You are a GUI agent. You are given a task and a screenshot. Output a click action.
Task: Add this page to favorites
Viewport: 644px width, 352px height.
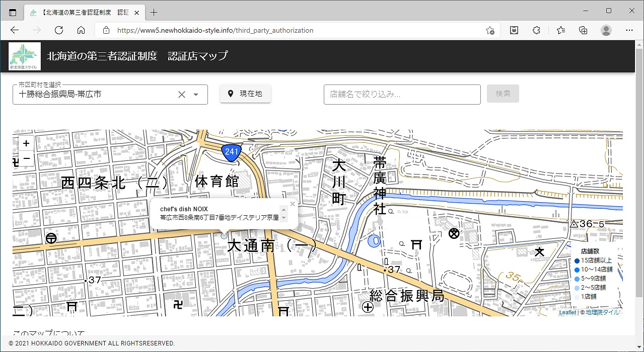pyautogui.click(x=490, y=30)
